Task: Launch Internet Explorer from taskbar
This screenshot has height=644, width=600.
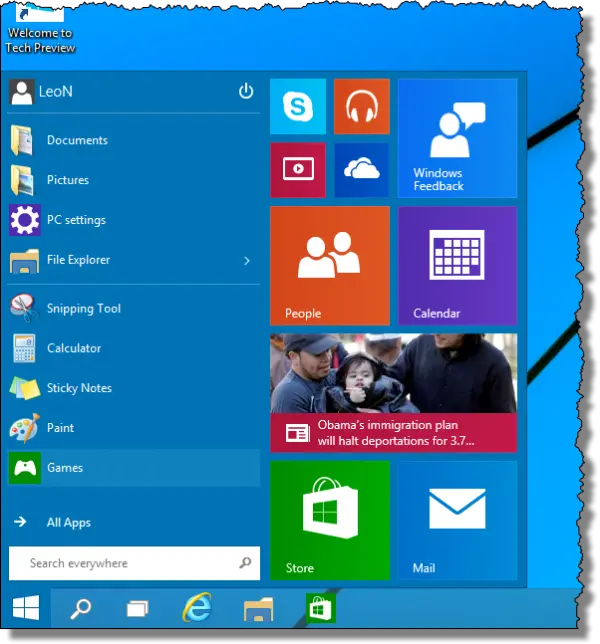Action: point(198,608)
